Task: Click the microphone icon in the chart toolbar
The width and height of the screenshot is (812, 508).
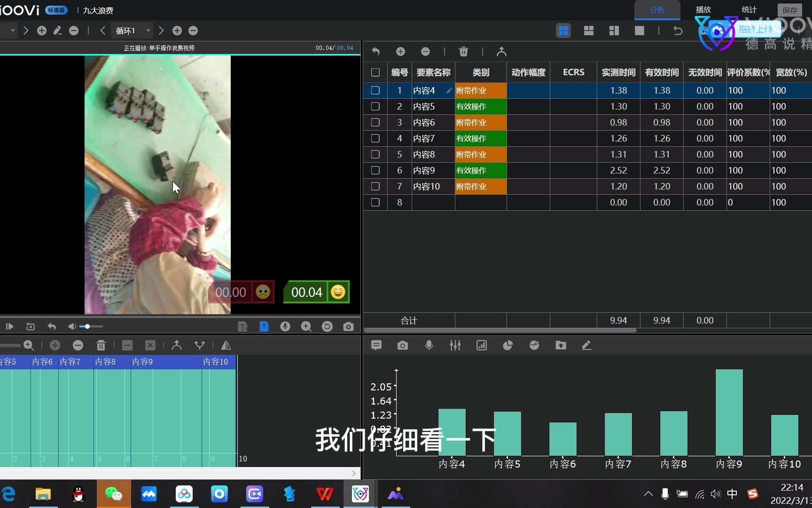Action: pyautogui.click(x=429, y=345)
